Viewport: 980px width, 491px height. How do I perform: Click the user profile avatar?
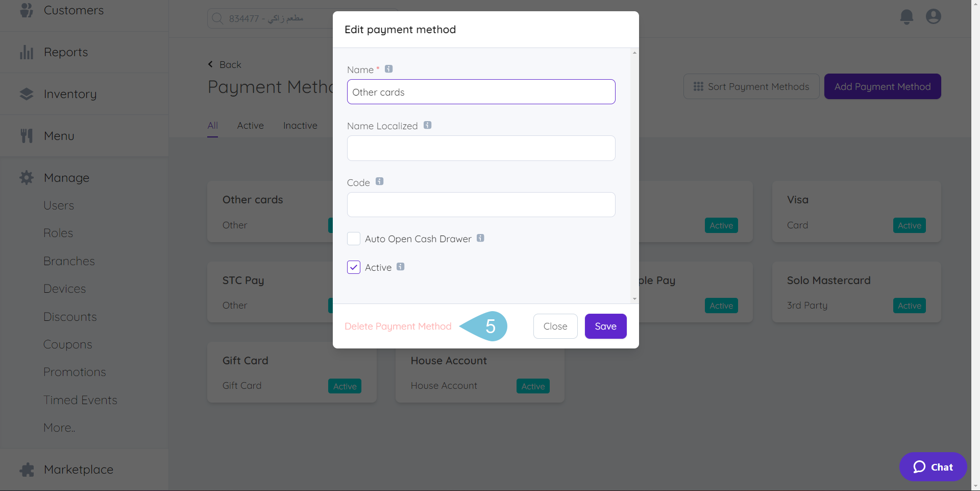(x=933, y=16)
